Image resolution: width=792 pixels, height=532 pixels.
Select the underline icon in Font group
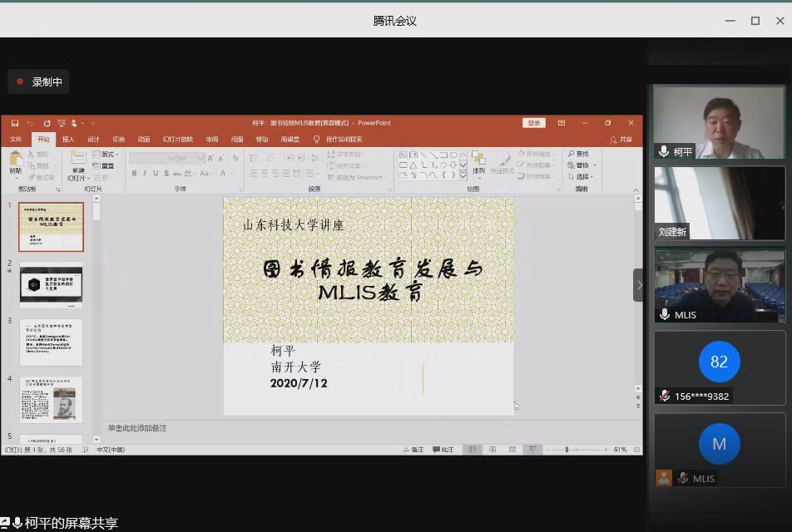tap(156, 173)
